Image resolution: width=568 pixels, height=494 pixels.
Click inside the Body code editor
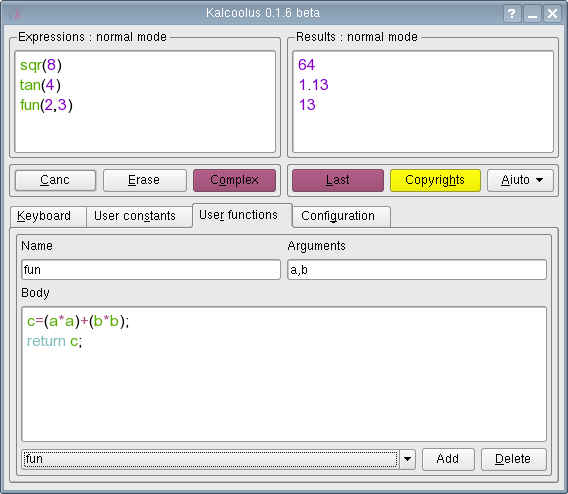[x=284, y=374]
